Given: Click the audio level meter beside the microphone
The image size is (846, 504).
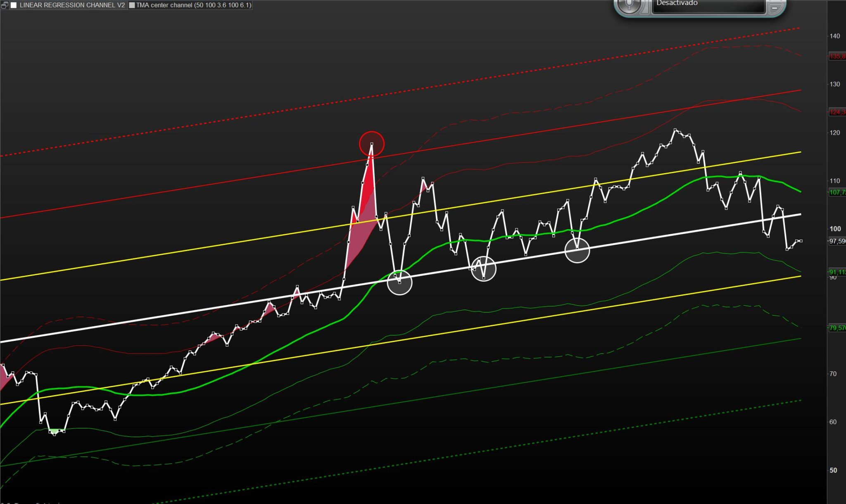Looking at the screenshot, I should pos(645,7).
